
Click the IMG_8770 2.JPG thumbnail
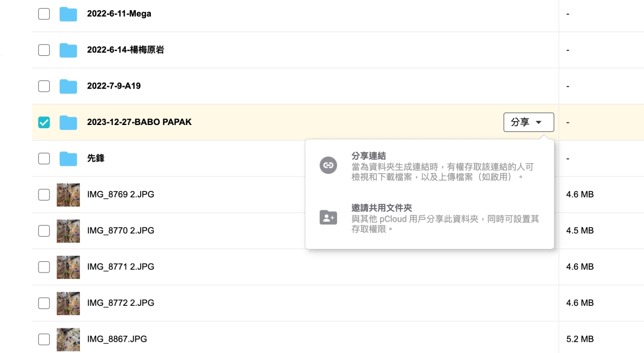click(68, 231)
